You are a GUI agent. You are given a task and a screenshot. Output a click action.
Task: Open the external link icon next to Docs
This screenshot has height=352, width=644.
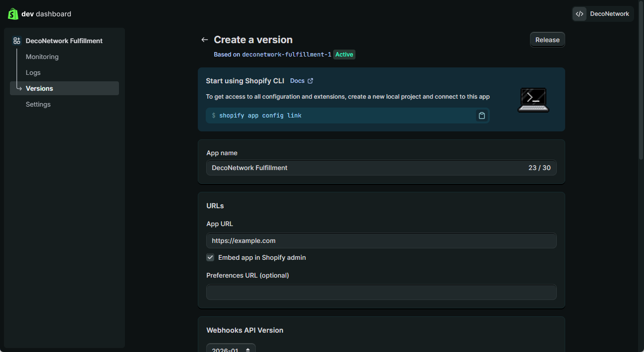(x=310, y=81)
